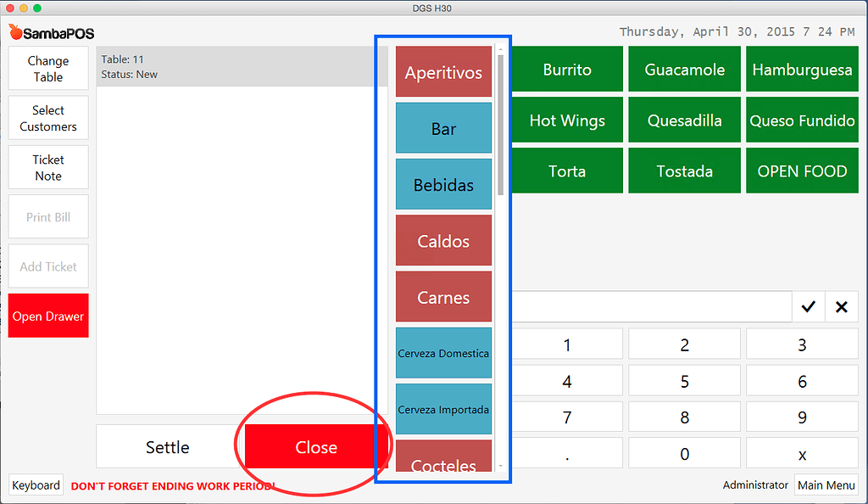Viewport: 868px width, 504px height.
Task: Confirm entry with the checkmark icon
Action: coord(808,306)
